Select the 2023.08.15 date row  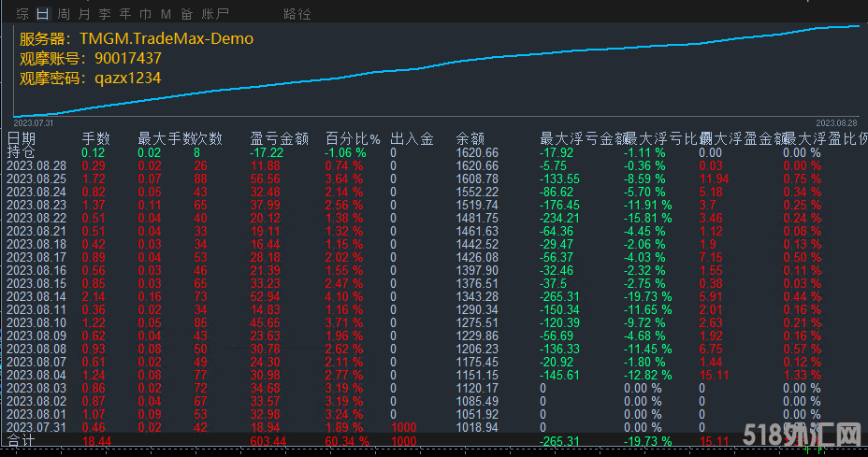point(36,284)
